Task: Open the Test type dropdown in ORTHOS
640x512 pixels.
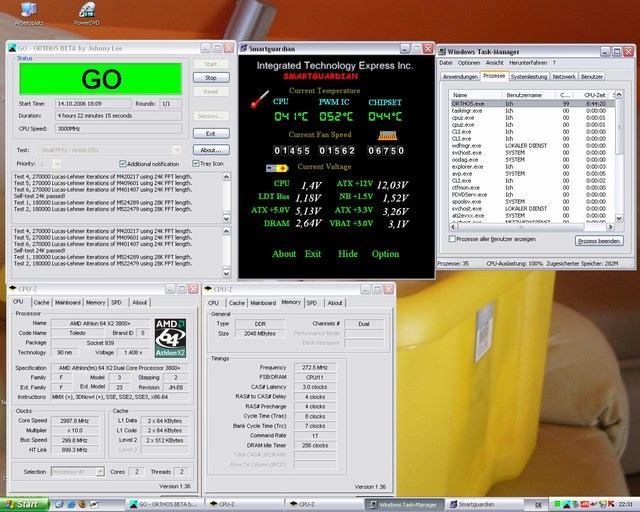Action: 176,150
